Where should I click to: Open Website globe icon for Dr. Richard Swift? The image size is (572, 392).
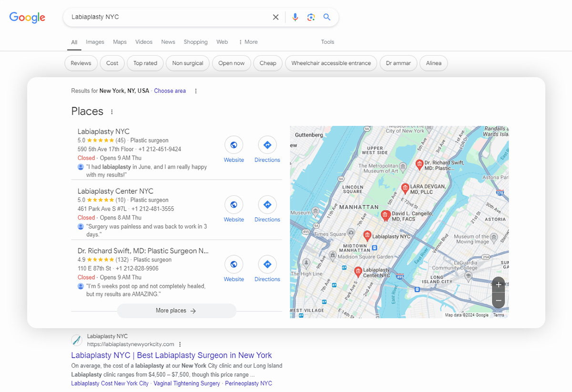click(x=234, y=264)
